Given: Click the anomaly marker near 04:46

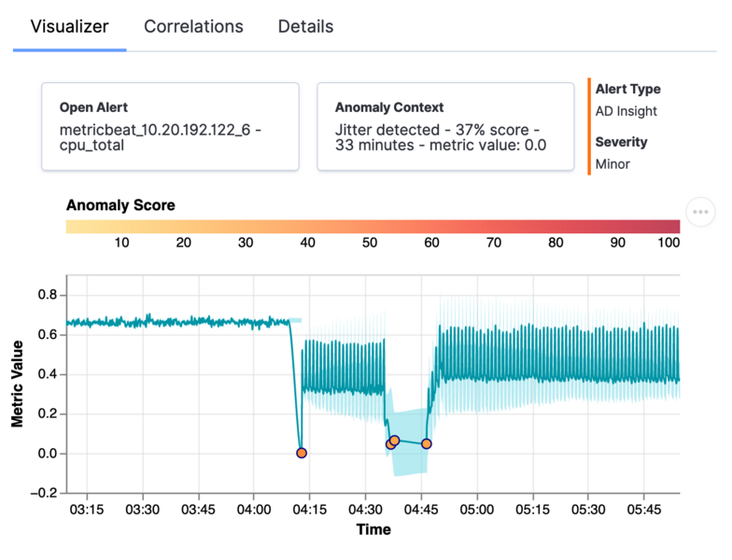Looking at the screenshot, I should [426, 444].
